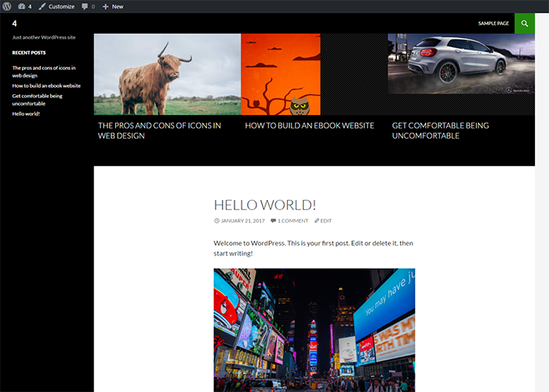Open "How to build an ebook website" featured title

pyautogui.click(x=309, y=125)
